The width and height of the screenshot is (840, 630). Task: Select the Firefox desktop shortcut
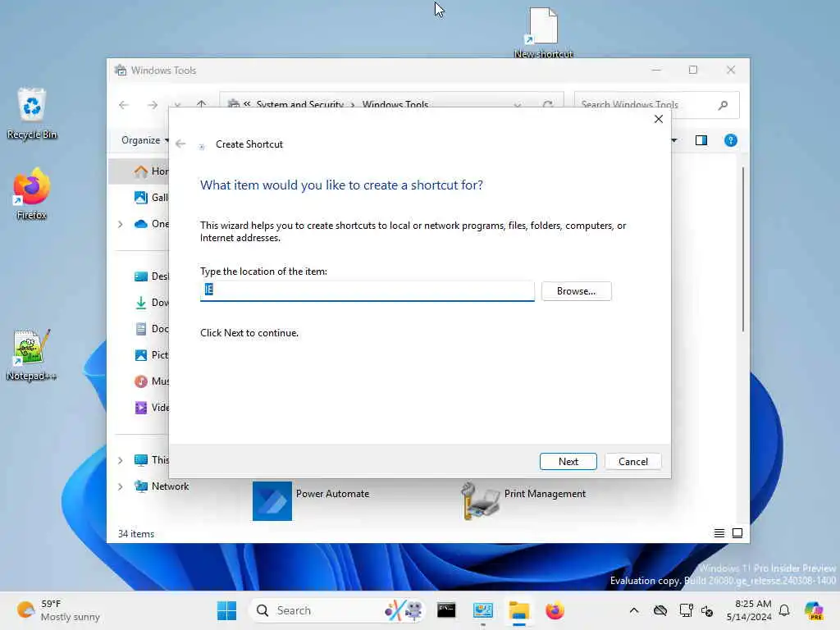click(32, 194)
